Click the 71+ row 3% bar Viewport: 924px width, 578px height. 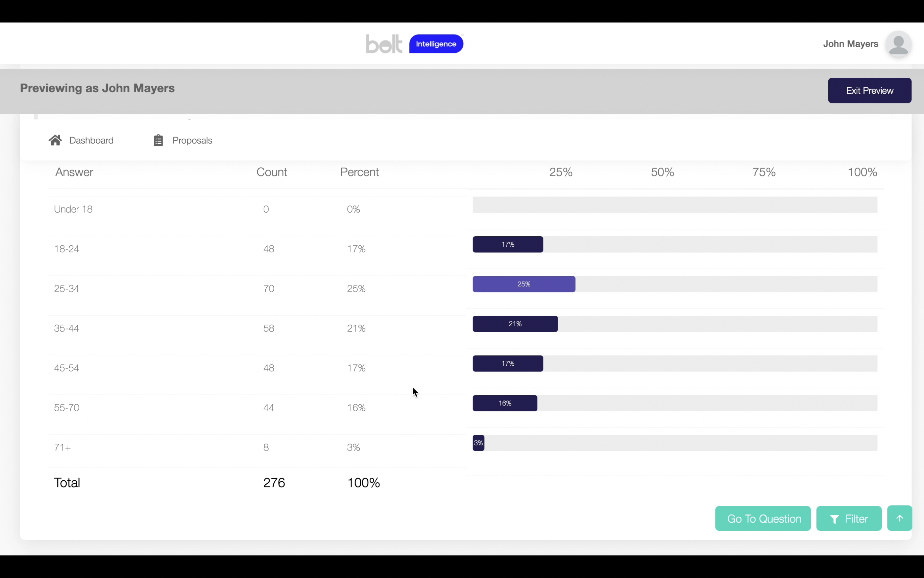(478, 443)
